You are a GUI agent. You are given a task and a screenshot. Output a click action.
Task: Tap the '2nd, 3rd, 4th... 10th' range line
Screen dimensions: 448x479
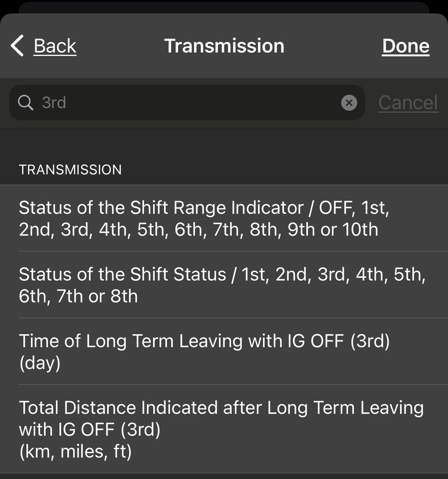pos(198,230)
